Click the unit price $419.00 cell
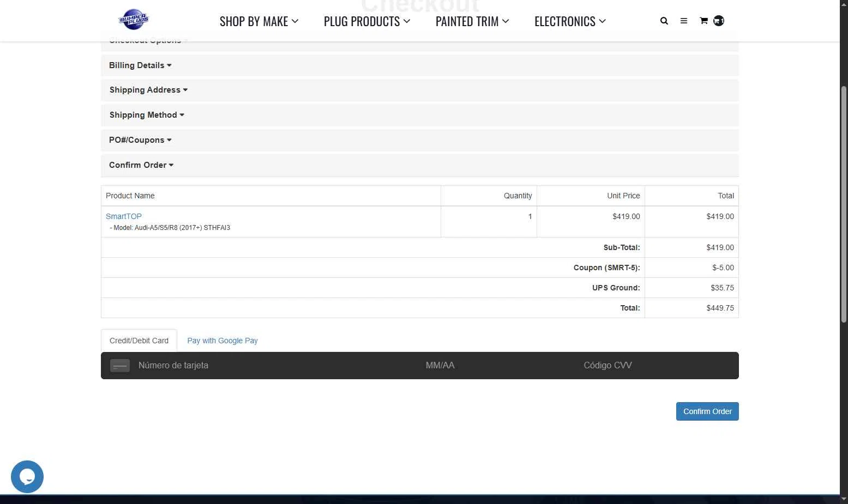Viewport: 848px width, 504px height. pyautogui.click(x=626, y=216)
